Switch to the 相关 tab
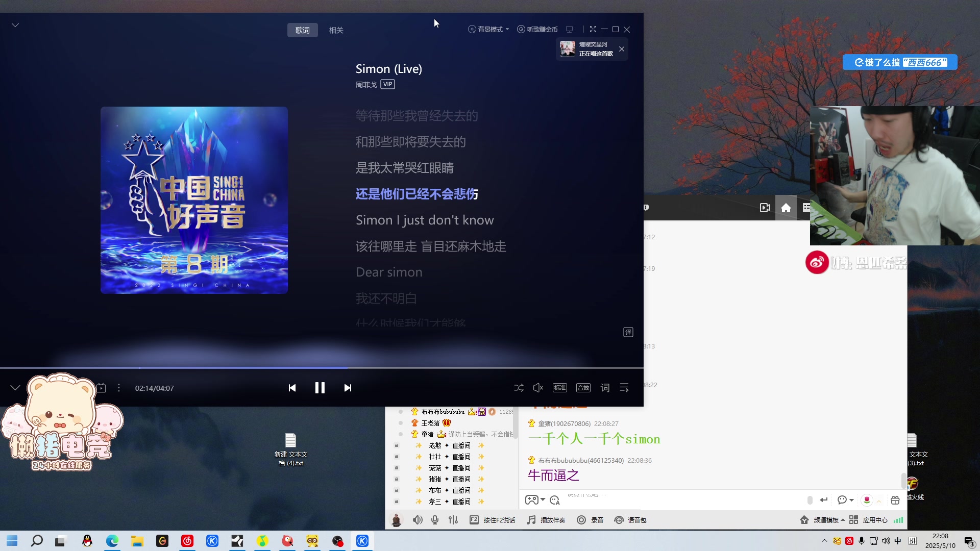 [336, 30]
